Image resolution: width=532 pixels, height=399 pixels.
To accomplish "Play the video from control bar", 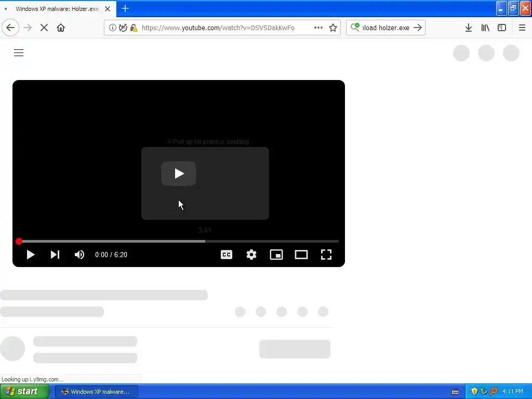I will point(31,255).
